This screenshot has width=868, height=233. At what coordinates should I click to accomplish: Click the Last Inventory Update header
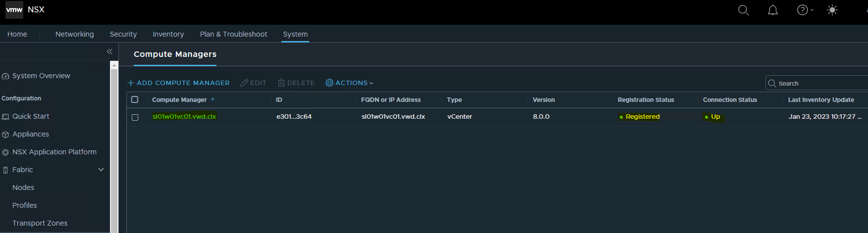coord(821,100)
